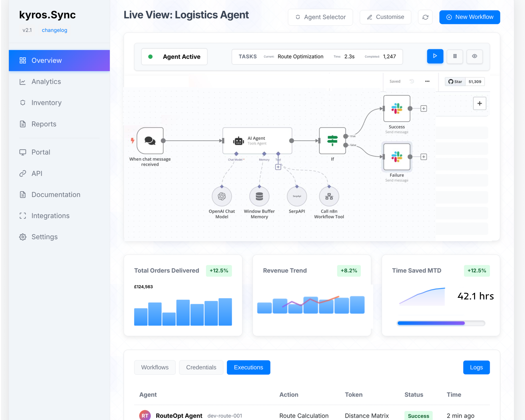The width and height of the screenshot is (525, 420).
Task: Create a New Workflow
Action: point(469,17)
